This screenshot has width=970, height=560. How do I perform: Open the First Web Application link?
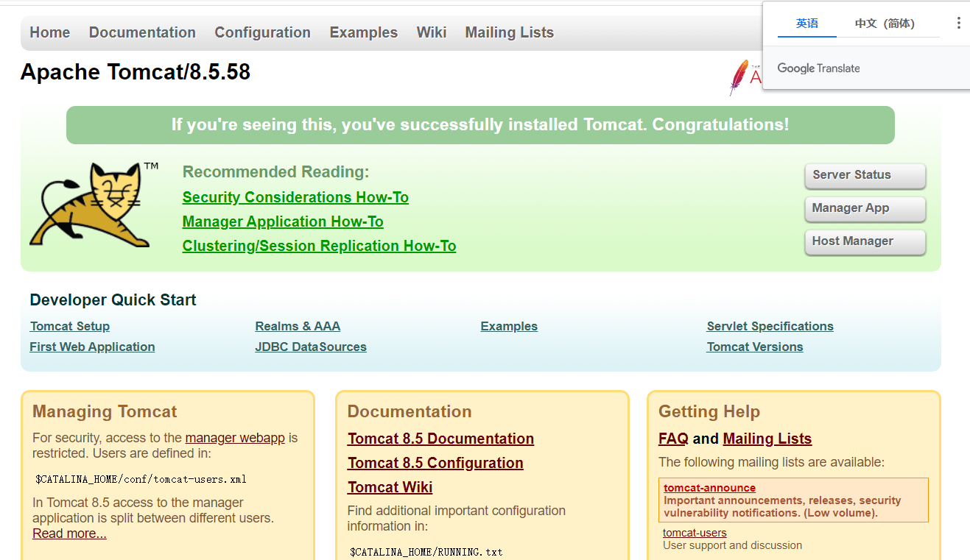click(92, 347)
